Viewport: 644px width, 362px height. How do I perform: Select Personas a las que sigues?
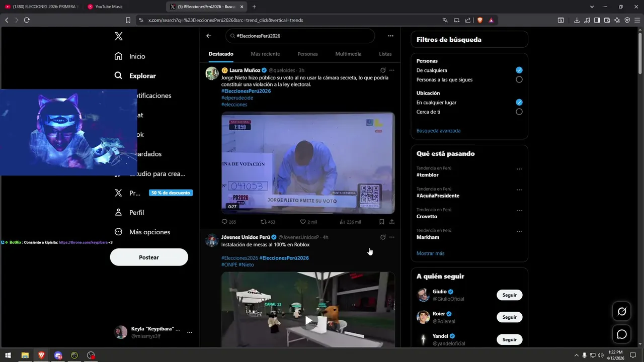click(519, 79)
